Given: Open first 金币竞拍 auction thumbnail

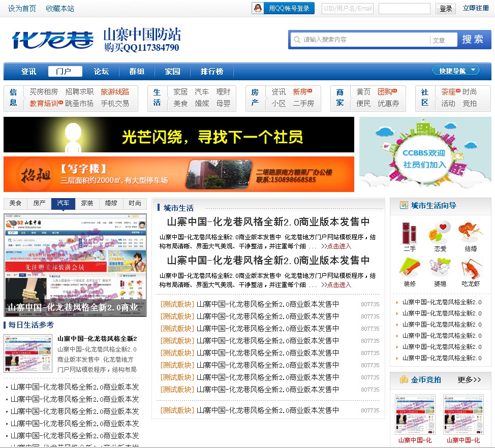Looking at the screenshot, I should [415, 414].
